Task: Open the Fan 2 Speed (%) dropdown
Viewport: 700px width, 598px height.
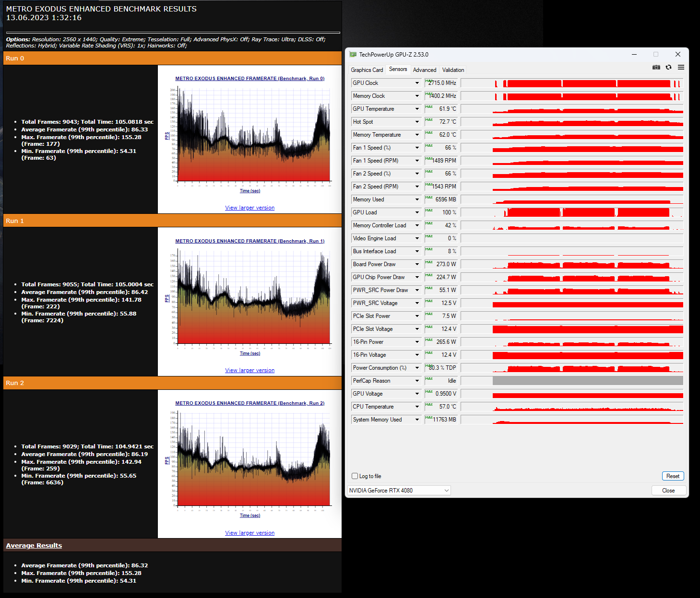Action: pyautogui.click(x=417, y=174)
